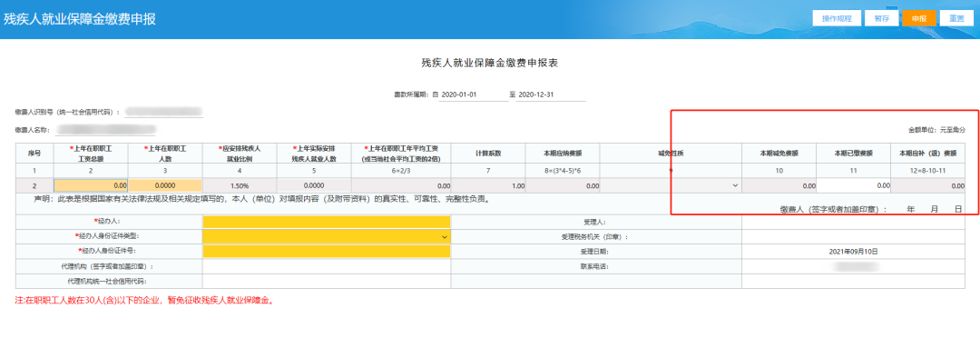Screen dimensions: 980x338
Task: Click the 操作规程 button
Action: tap(837, 18)
